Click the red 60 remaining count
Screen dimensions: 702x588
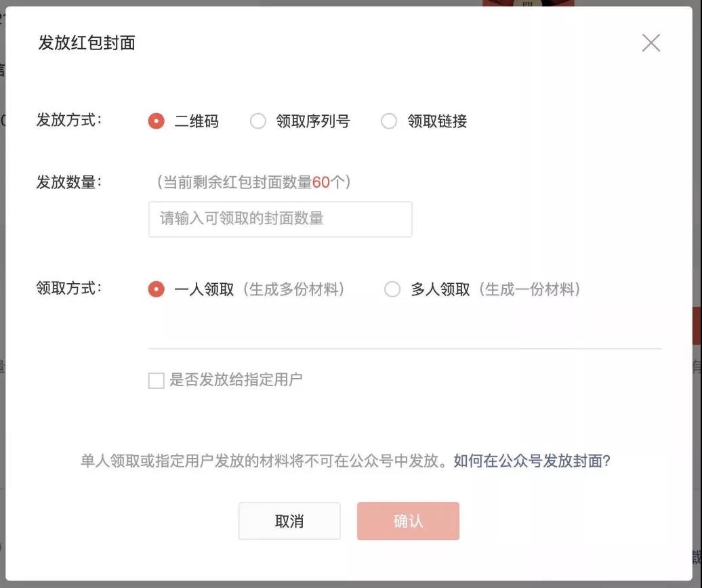321,182
